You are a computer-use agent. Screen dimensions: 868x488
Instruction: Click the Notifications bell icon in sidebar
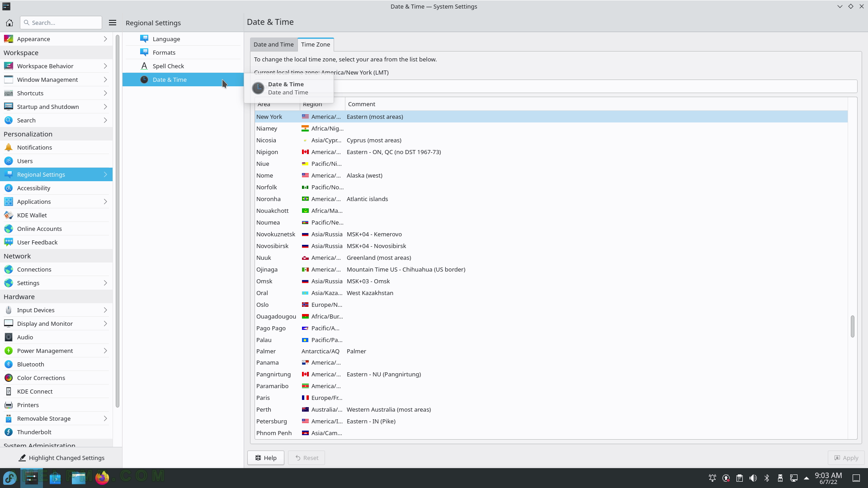pyautogui.click(x=9, y=147)
